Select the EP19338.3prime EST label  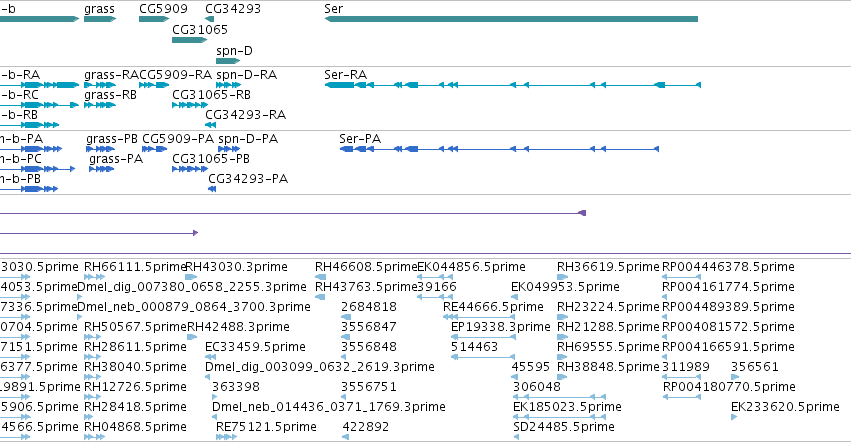500,326
